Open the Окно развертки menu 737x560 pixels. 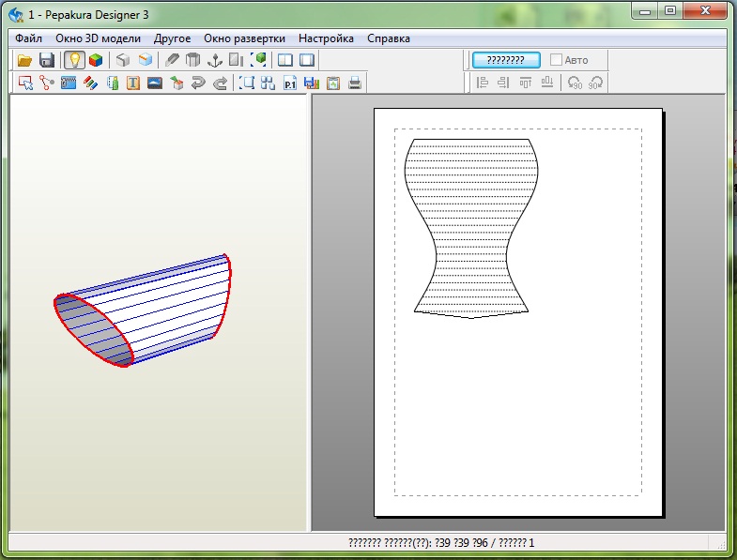pos(244,38)
